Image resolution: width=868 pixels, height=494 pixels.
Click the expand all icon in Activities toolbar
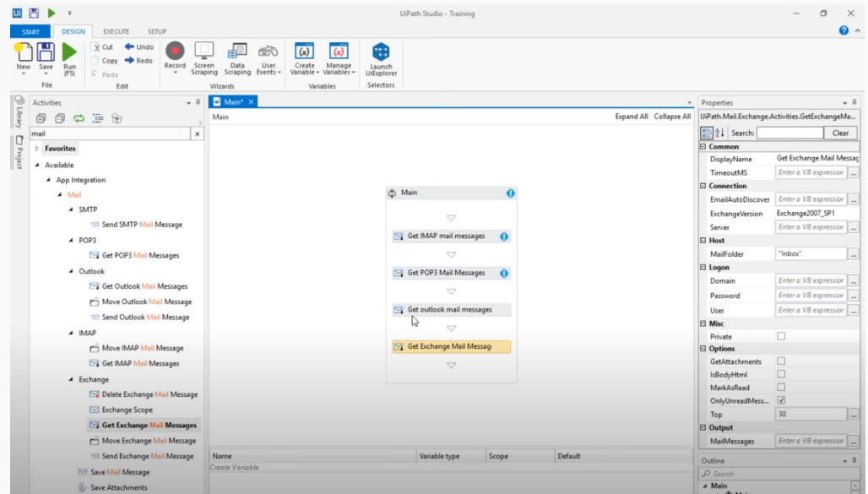[41, 118]
